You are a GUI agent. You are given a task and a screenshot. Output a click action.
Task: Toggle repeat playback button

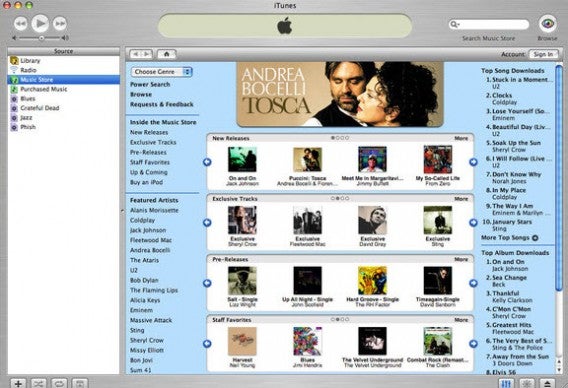59,383
